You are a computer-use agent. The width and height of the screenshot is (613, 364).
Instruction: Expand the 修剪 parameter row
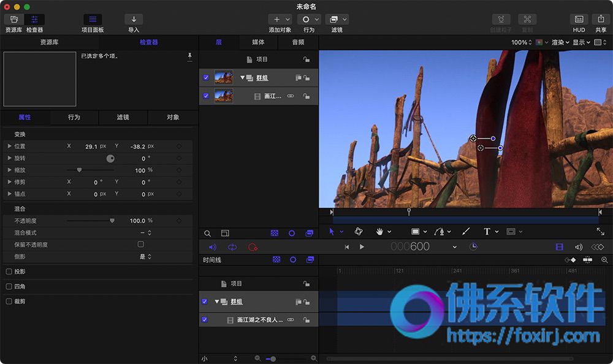[9, 182]
